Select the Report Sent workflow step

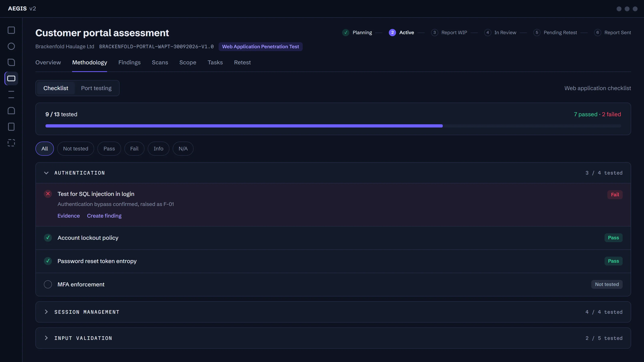[612, 32]
